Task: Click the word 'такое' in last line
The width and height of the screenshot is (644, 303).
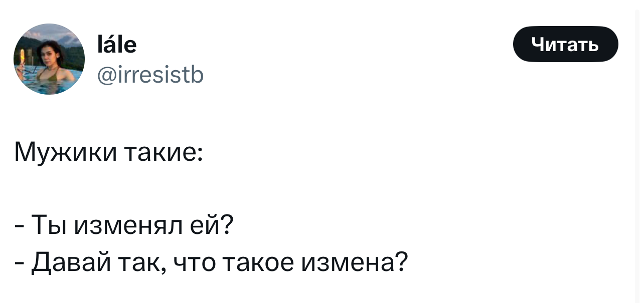Action: click(258, 263)
